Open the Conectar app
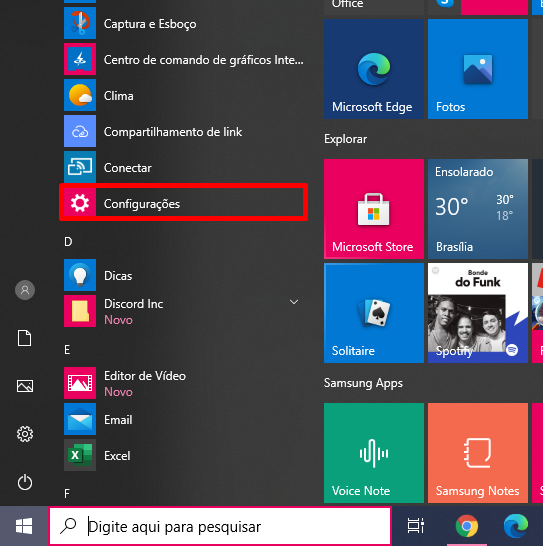The image size is (543, 546). click(x=184, y=167)
